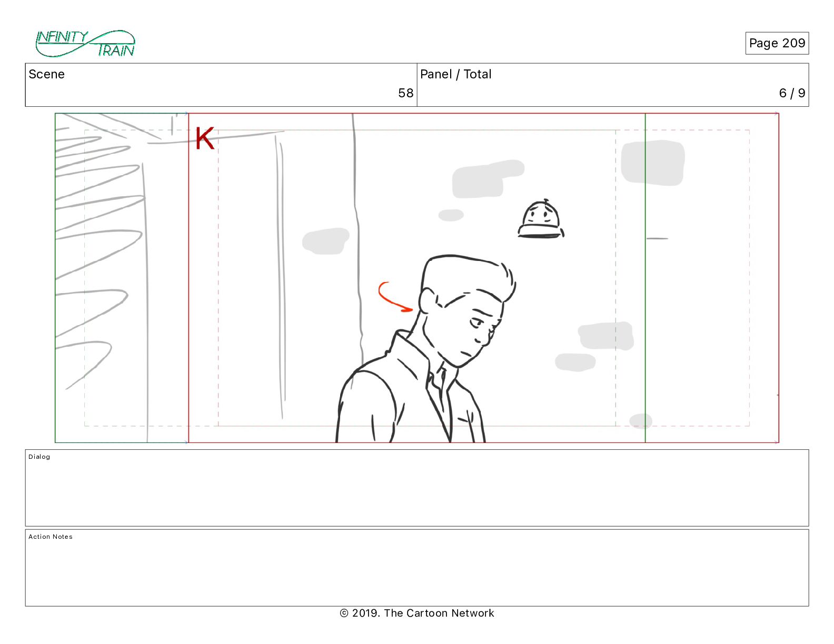Click the red letter K marker
This screenshot has width=834, height=644.
pyautogui.click(x=204, y=138)
